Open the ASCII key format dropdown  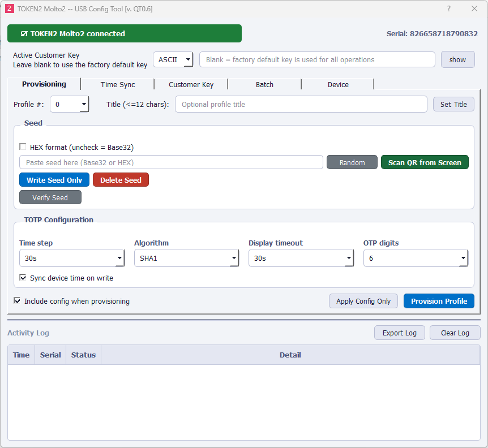173,59
